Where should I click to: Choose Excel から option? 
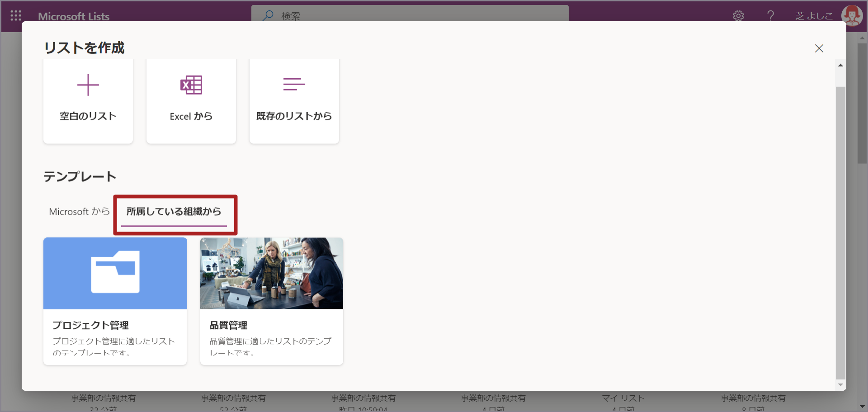click(x=191, y=101)
